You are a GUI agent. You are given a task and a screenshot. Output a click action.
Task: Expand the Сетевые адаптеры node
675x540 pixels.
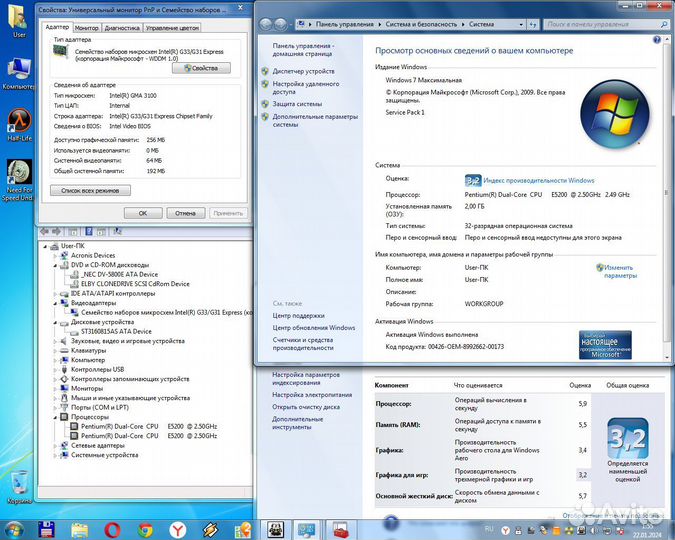tap(57, 445)
